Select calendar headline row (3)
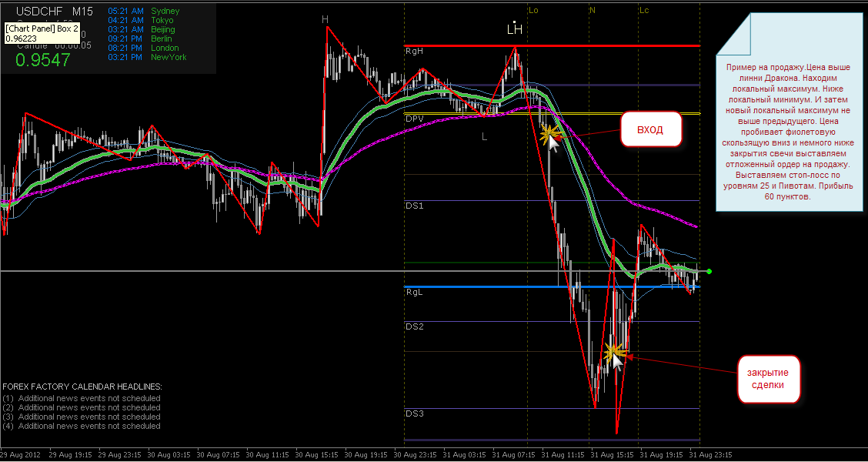Image resolution: width=868 pixels, height=462 pixels. click(x=82, y=417)
